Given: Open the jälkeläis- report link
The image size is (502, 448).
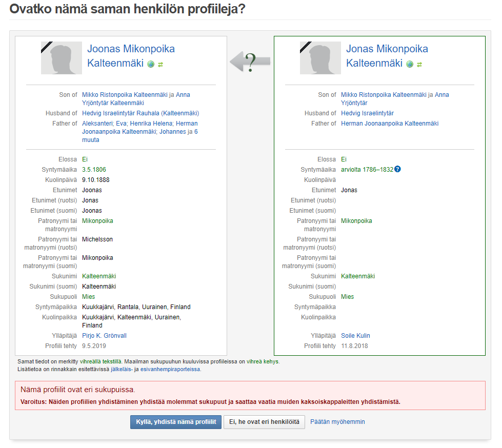Looking at the screenshot, I should click(x=122, y=369).
